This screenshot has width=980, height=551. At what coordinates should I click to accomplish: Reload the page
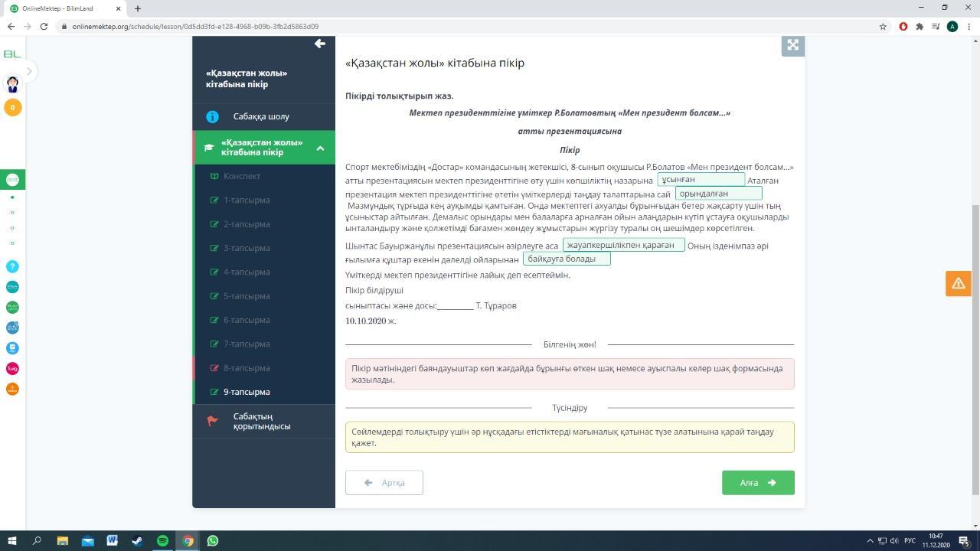coord(44,26)
